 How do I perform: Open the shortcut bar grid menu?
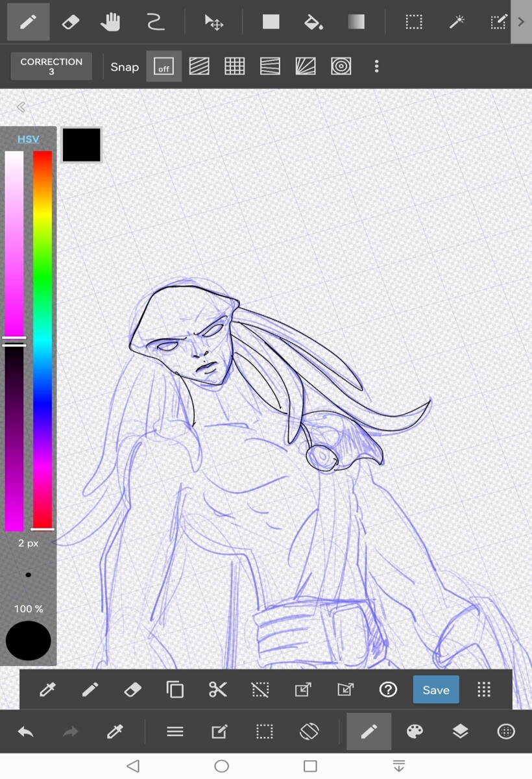(484, 690)
